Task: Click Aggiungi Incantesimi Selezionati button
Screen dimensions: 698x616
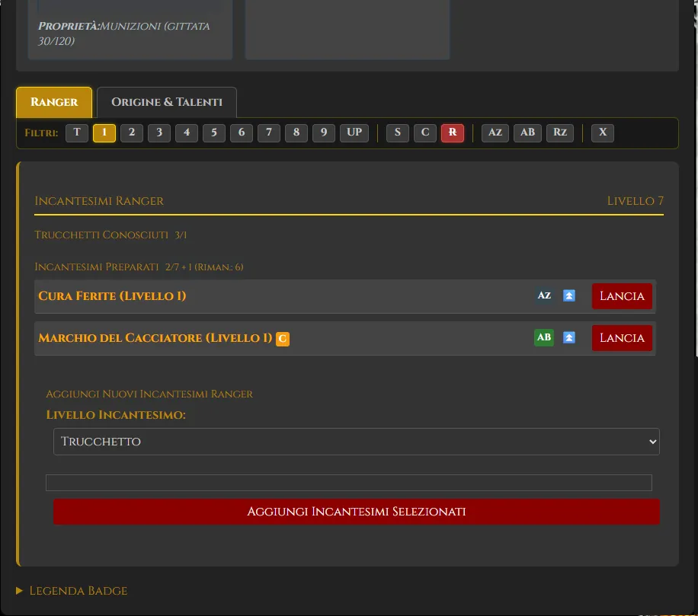Action: 357,512
